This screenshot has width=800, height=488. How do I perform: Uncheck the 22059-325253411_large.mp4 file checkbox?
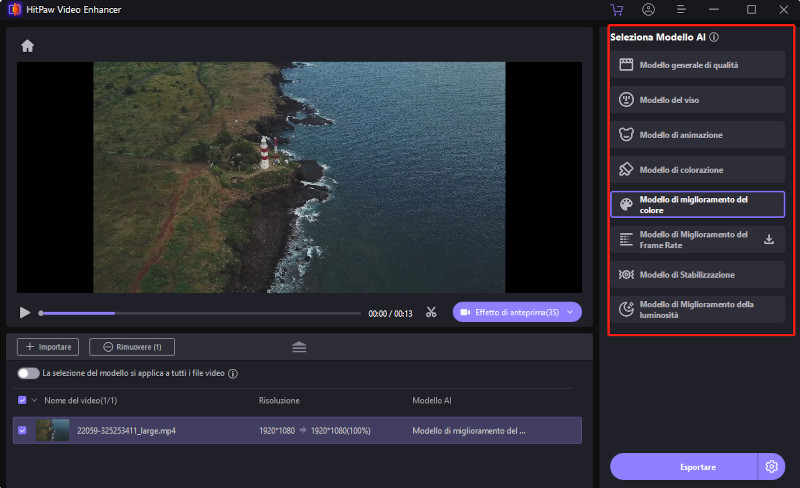tap(23, 430)
